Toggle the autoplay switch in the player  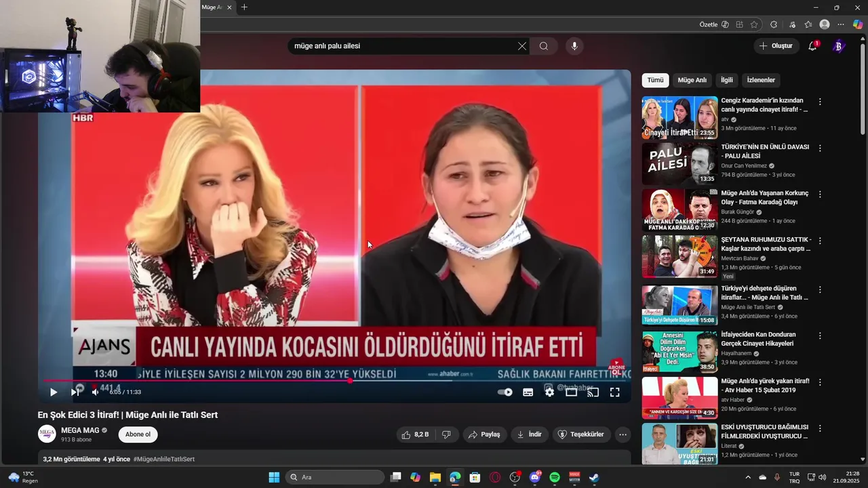click(x=505, y=392)
